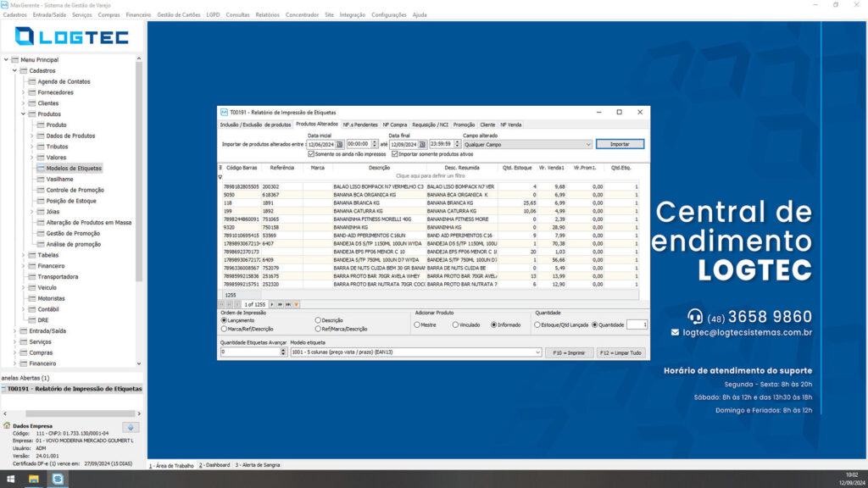Collapse the Produtos tree node
Viewport: 868px width, 488px height.
click(x=23, y=114)
